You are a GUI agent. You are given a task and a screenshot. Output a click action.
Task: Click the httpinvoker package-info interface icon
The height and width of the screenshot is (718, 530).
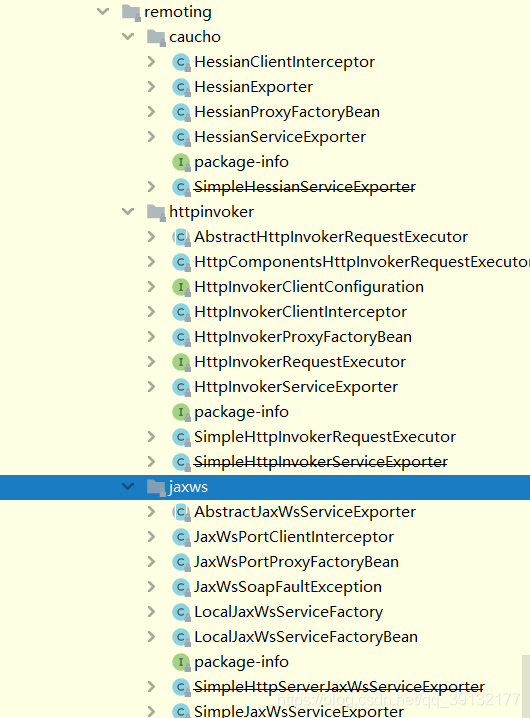[181, 412]
